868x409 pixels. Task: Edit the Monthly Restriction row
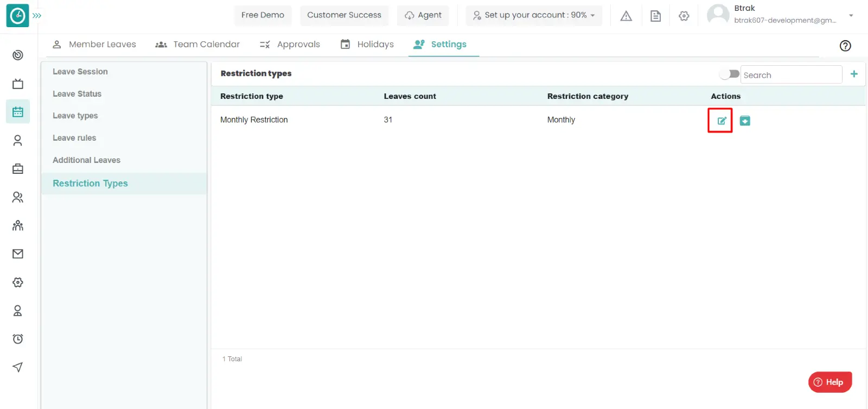722,121
